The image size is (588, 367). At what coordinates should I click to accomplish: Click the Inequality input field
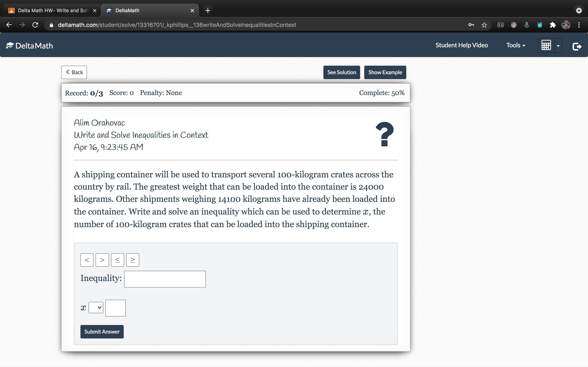click(165, 279)
